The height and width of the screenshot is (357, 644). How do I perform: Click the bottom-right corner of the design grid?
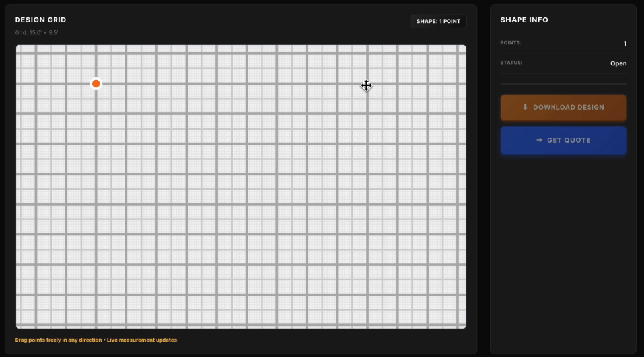coord(464,326)
